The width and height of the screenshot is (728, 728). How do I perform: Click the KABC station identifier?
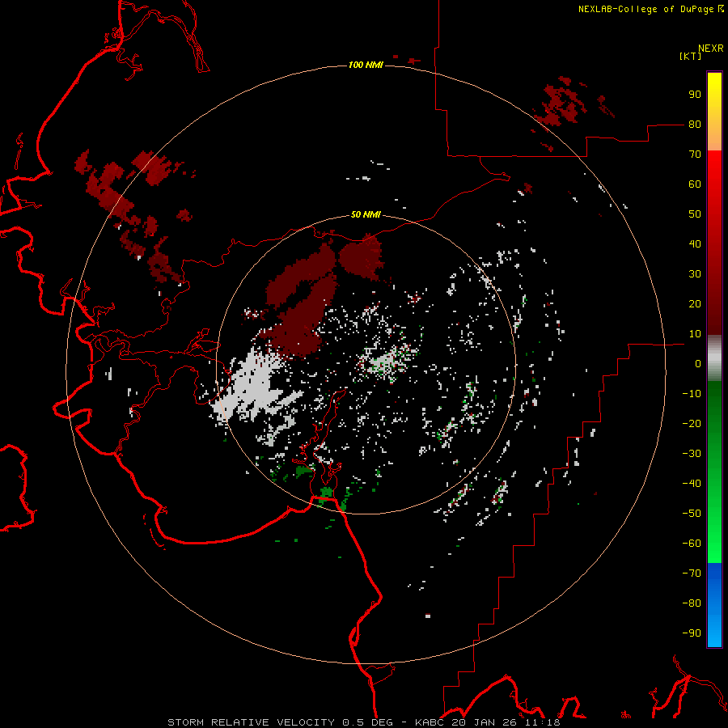(431, 722)
